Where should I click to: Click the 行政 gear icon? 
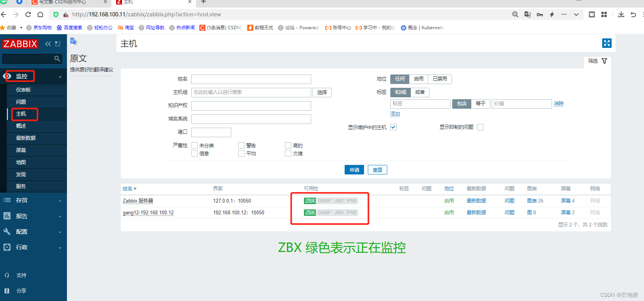(7, 247)
